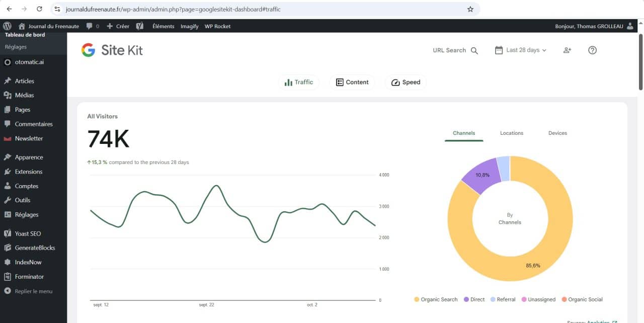Viewport: 644px width, 323px height.
Task: Toggle the Direct legend item
Action: click(x=473, y=299)
